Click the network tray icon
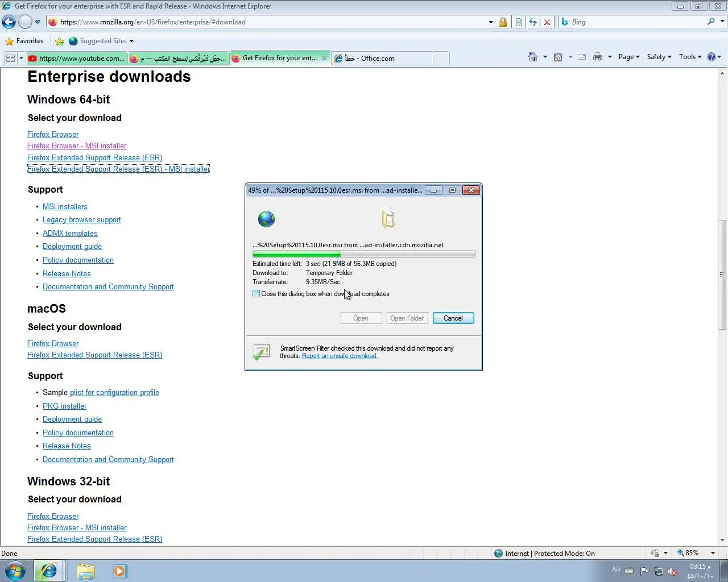 659,571
